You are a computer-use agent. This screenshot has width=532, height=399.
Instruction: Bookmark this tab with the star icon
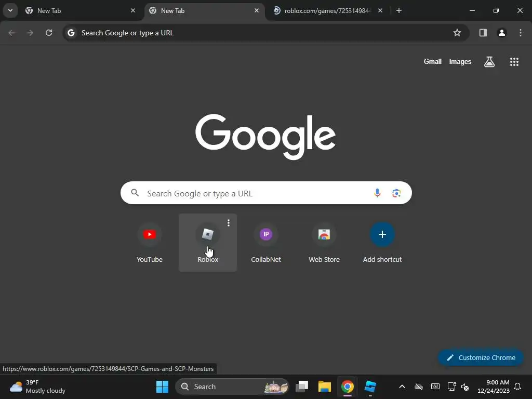pyautogui.click(x=457, y=33)
